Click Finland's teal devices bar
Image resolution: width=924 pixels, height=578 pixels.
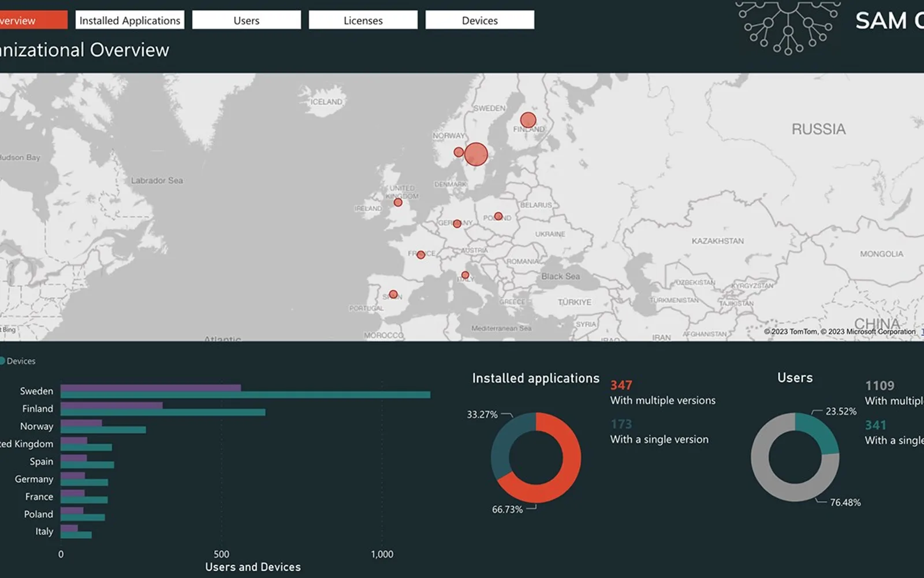click(163, 412)
